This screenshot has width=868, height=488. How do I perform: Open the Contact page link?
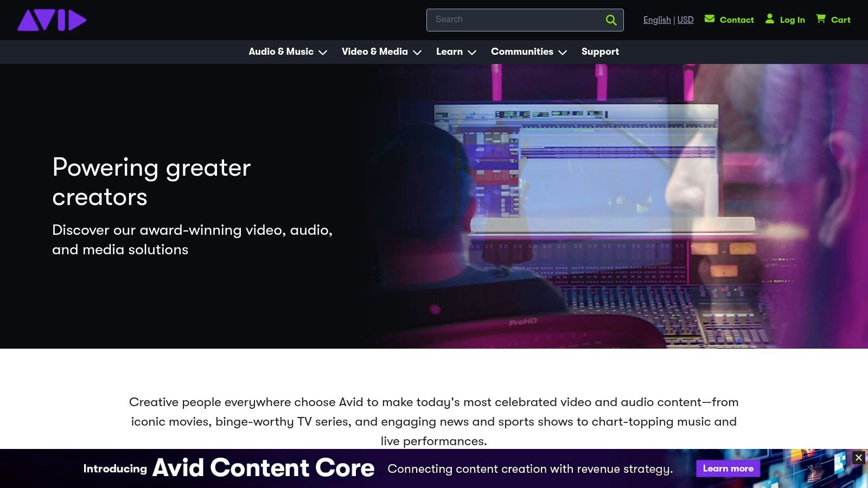[737, 20]
